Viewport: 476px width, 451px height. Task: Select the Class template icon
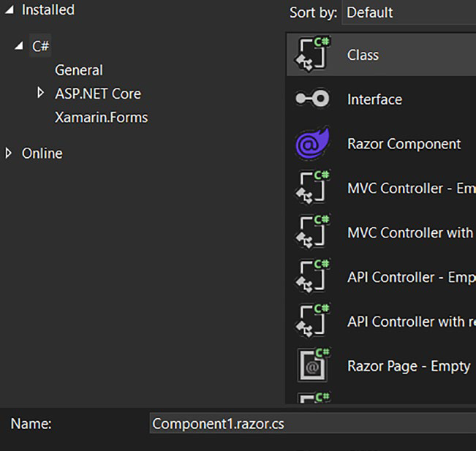point(313,54)
